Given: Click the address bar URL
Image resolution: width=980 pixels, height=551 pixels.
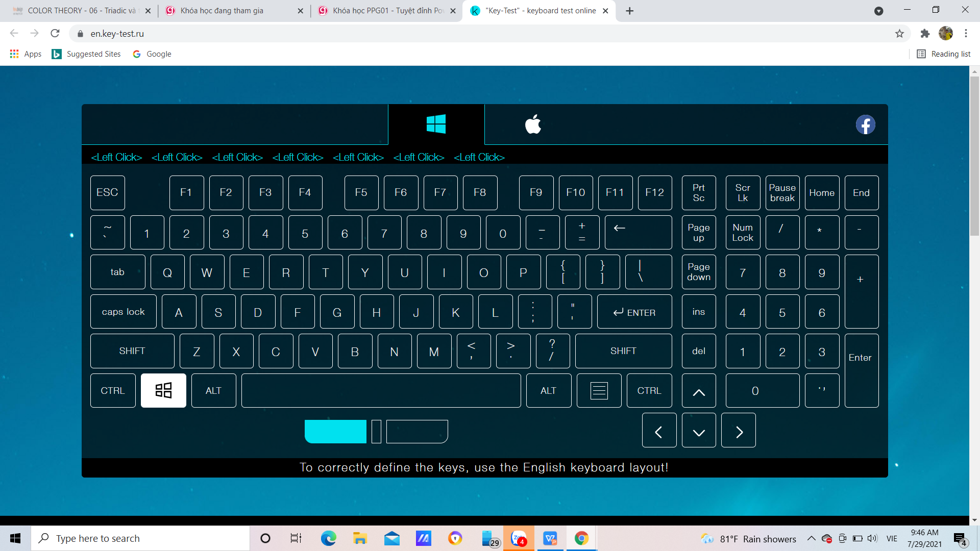Looking at the screenshot, I should point(117,34).
